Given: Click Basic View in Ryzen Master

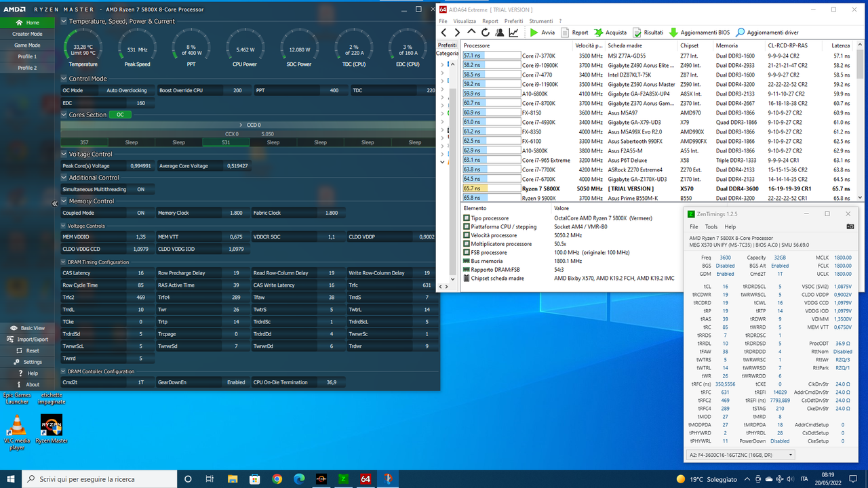Looking at the screenshot, I should pos(27,328).
